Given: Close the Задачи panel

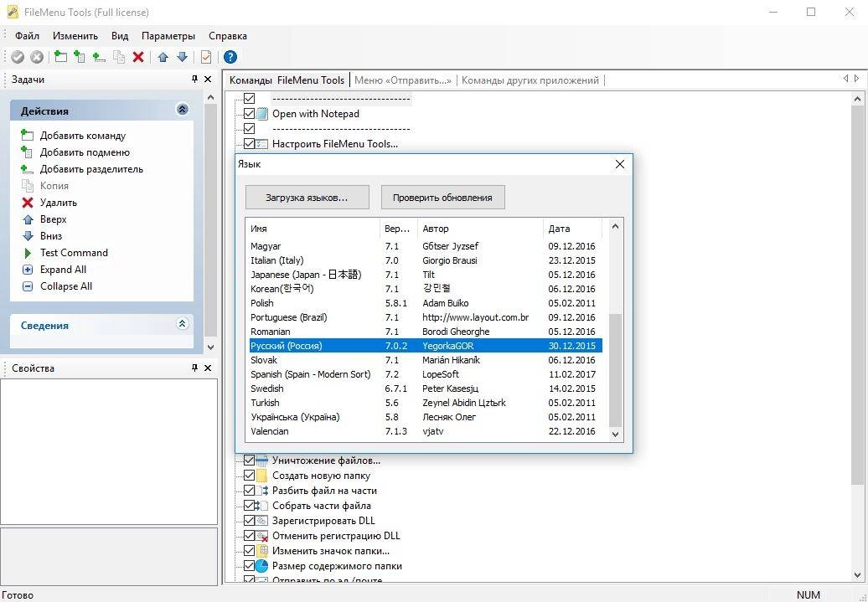Looking at the screenshot, I should 208,80.
